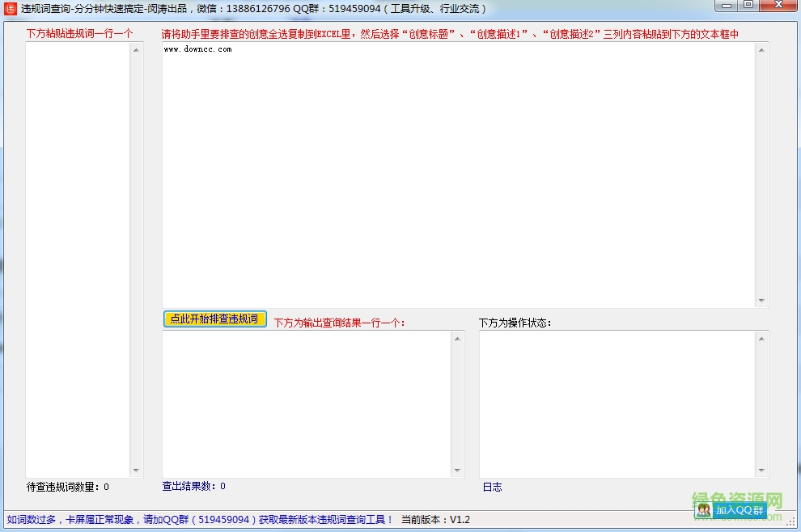Click the QQ contacts icon on 加入QQ群 button

[706, 509]
